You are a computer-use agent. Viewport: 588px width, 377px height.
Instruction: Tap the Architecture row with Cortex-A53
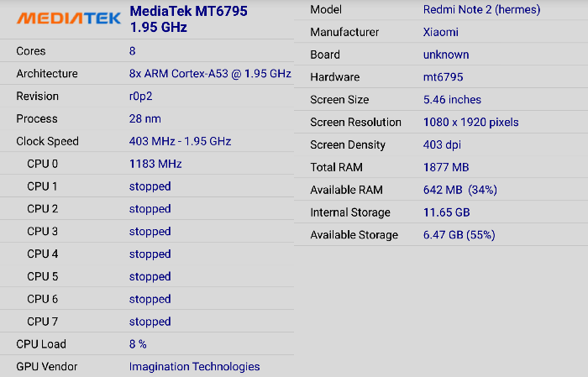(147, 73)
